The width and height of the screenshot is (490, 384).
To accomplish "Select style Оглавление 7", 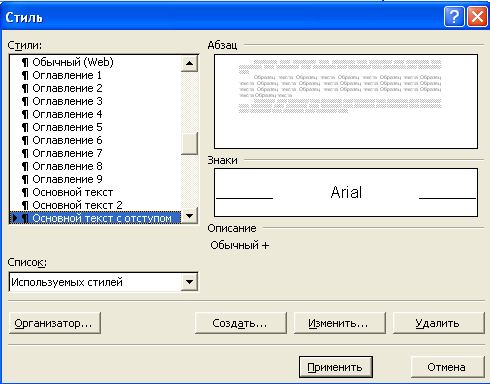I will [x=96, y=153].
